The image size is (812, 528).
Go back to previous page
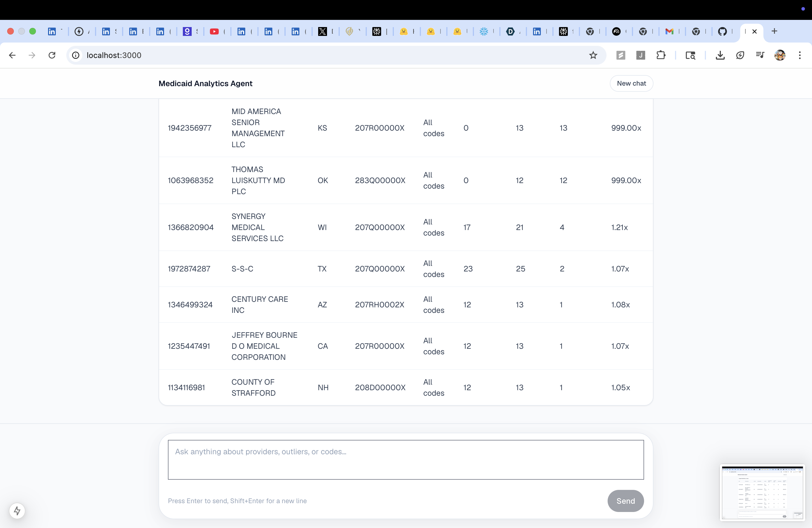pyautogui.click(x=12, y=55)
